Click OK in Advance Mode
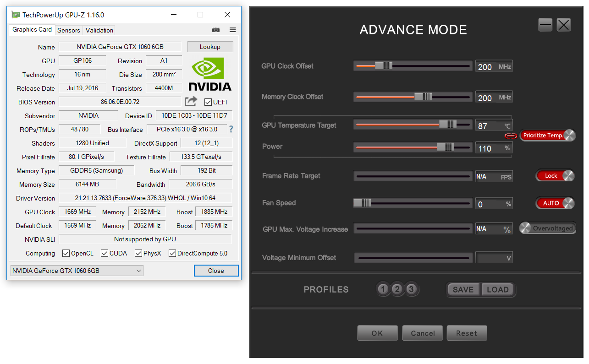This screenshot has height=364, width=589. point(377,333)
